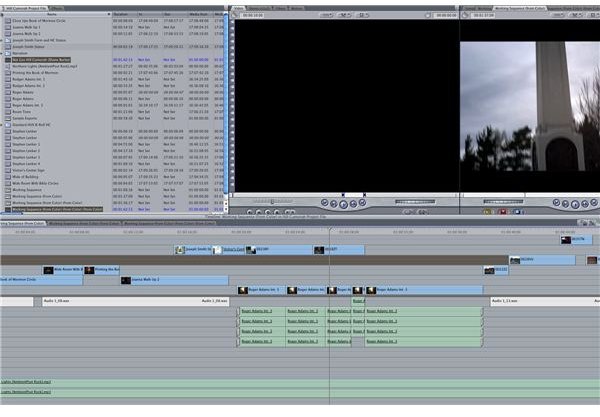This screenshot has width=600, height=417.
Task: Click Viewer Go to Next Edit button
Action: [x=362, y=203]
